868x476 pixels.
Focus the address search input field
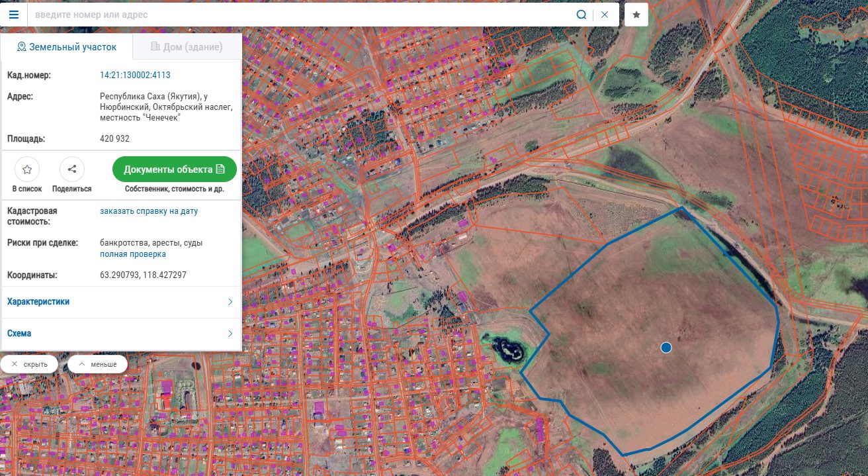tap(299, 15)
